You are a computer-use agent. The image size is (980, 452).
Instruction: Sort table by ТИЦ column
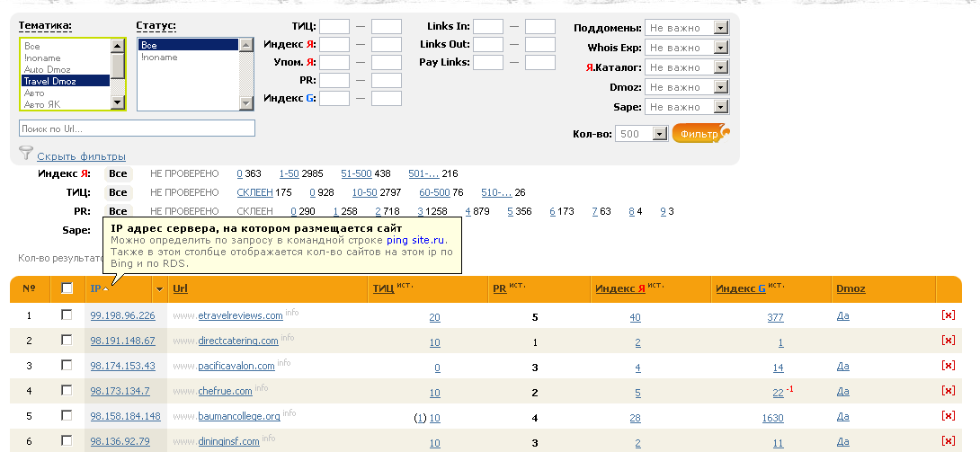(x=383, y=288)
